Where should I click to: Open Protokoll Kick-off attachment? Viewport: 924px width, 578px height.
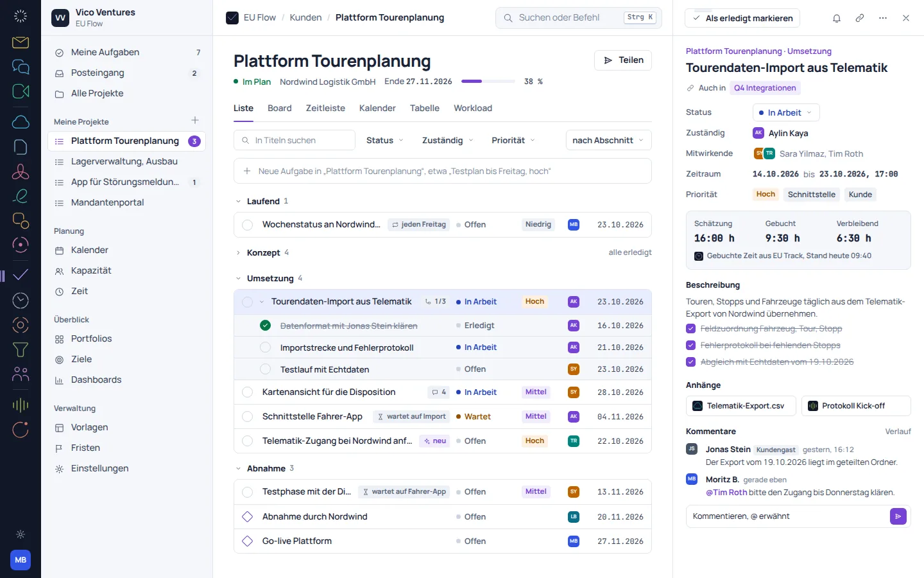click(856, 406)
